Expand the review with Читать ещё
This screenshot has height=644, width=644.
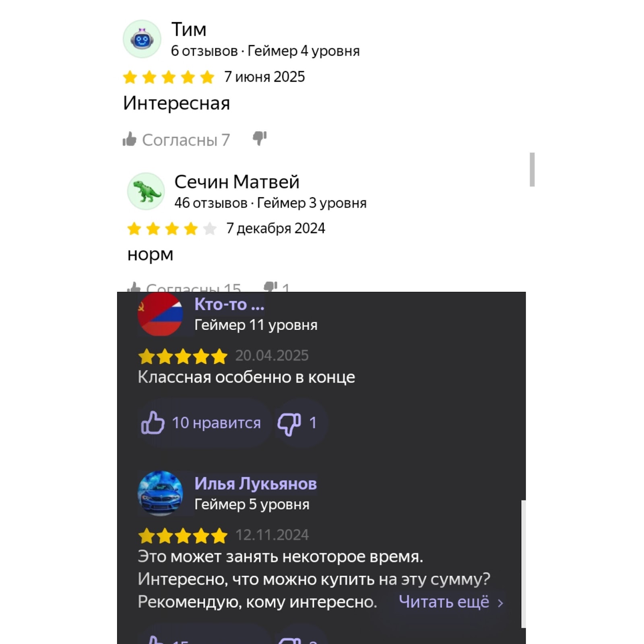click(x=444, y=602)
